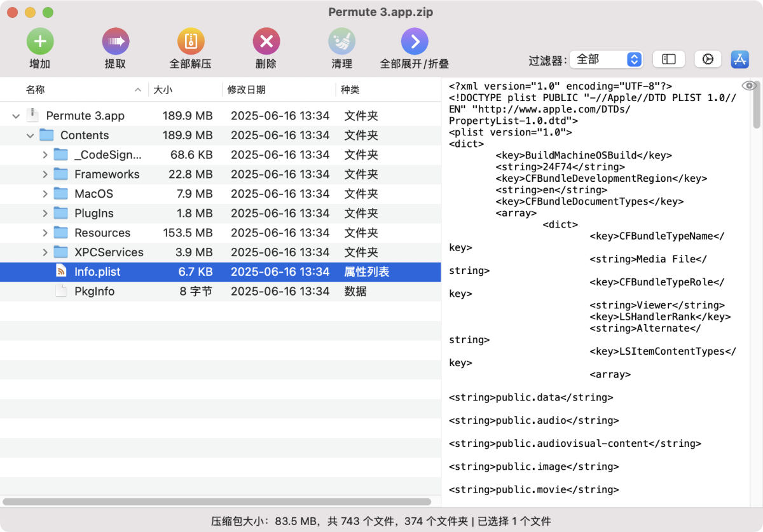This screenshot has height=532, width=763.
Task: Click the Frameworks folder icon
Action: pyautogui.click(x=60, y=174)
